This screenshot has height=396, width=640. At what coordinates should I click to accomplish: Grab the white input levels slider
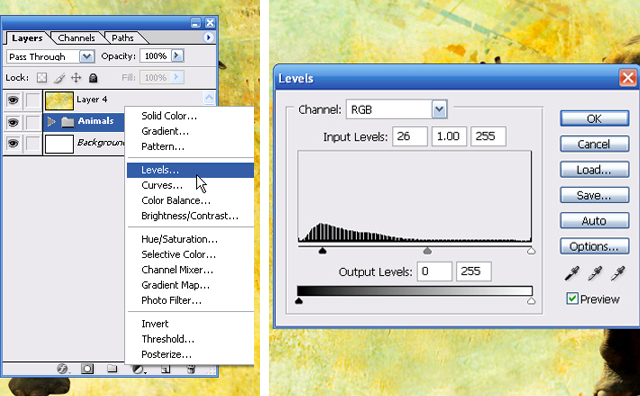pyautogui.click(x=531, y=251)
